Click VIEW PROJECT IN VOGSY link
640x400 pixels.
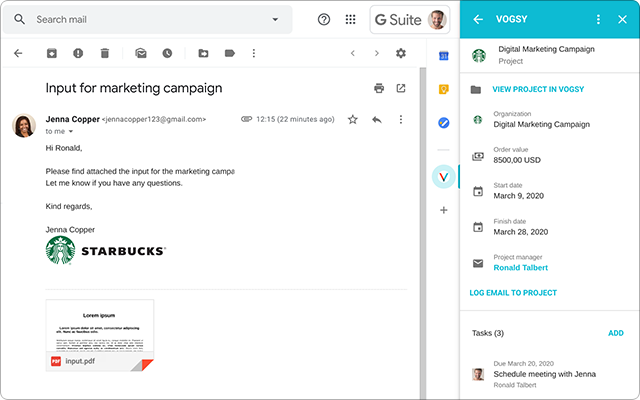tap(538, 89)
